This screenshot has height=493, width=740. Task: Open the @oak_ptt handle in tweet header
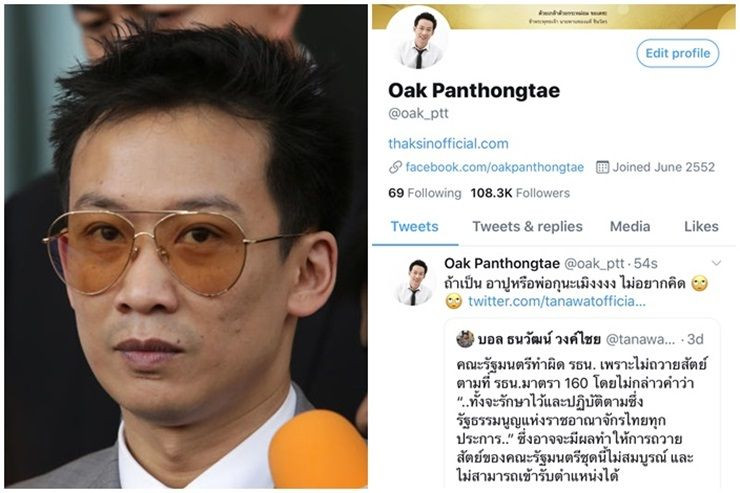click(x=594, y=263)
